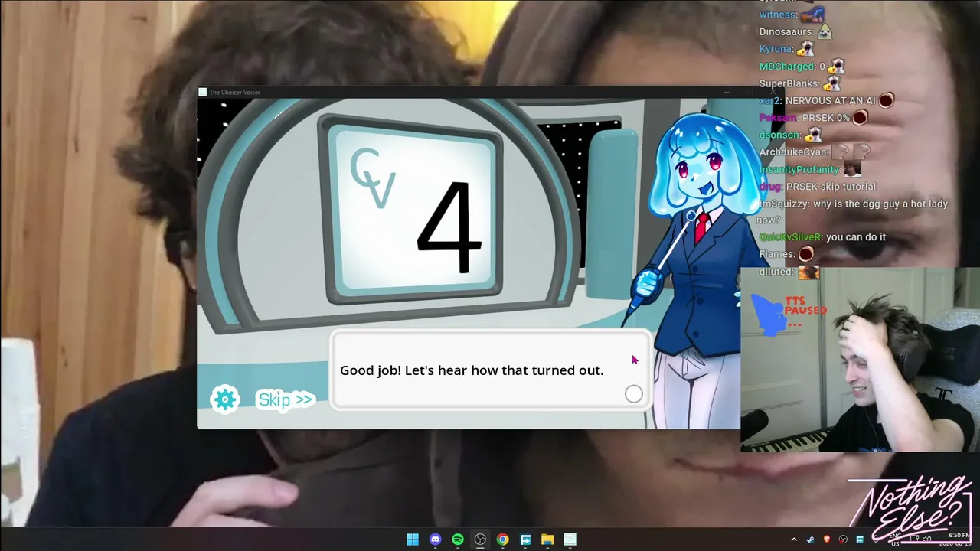Screen dimensions: 980x551
Task: Open Spotify from the taskbar
Action: click(x=458, y=540)
